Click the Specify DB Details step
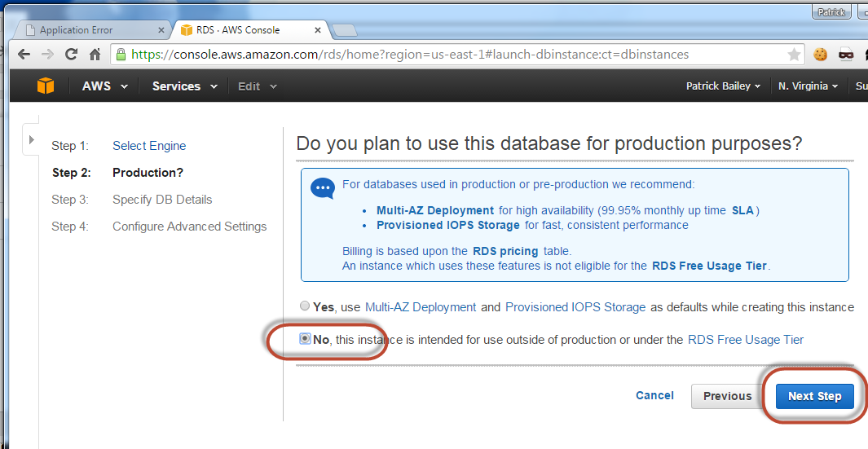 [x=162, y=200]
